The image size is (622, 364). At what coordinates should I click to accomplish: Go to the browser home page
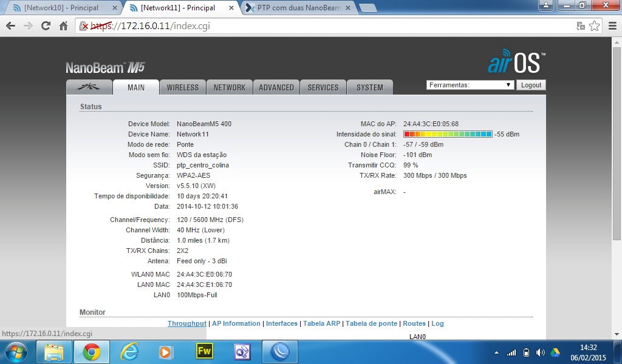[63, 26]
